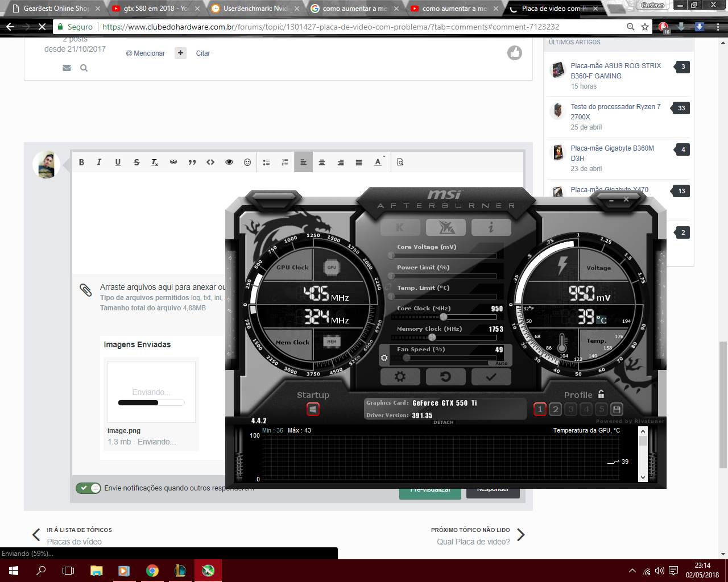Launch Kombustor with Afterburner K button
This screenshot has height=582, width=728.
tap(400, 227)
